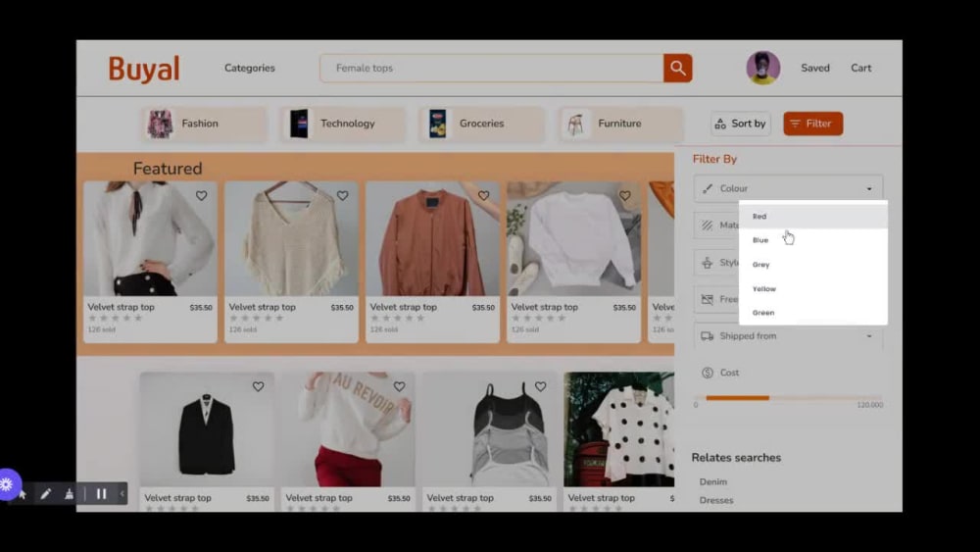
Task: Click heart on the white sweatshirt card
Action: pos(625,196)
